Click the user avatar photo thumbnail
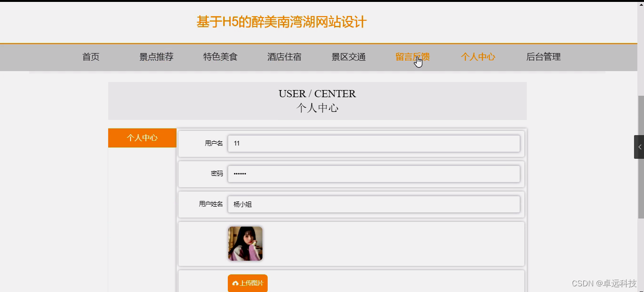 click(245, 243)
